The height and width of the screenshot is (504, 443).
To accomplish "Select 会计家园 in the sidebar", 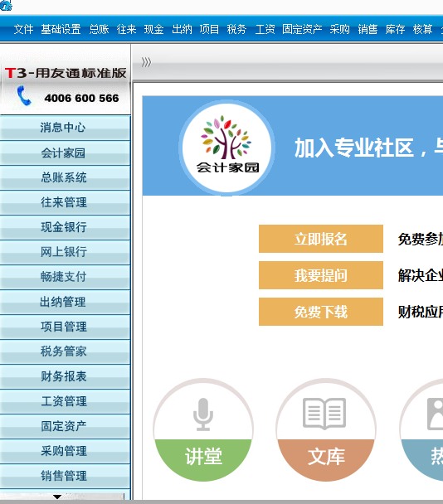I will point(65,153).
